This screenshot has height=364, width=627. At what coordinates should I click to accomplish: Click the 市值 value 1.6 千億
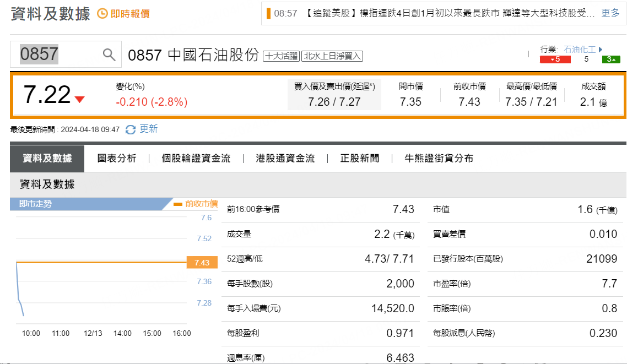pos(597,209)
